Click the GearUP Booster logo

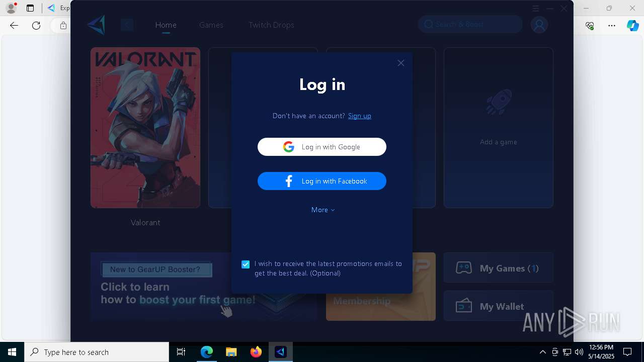(x=96, y=25)
